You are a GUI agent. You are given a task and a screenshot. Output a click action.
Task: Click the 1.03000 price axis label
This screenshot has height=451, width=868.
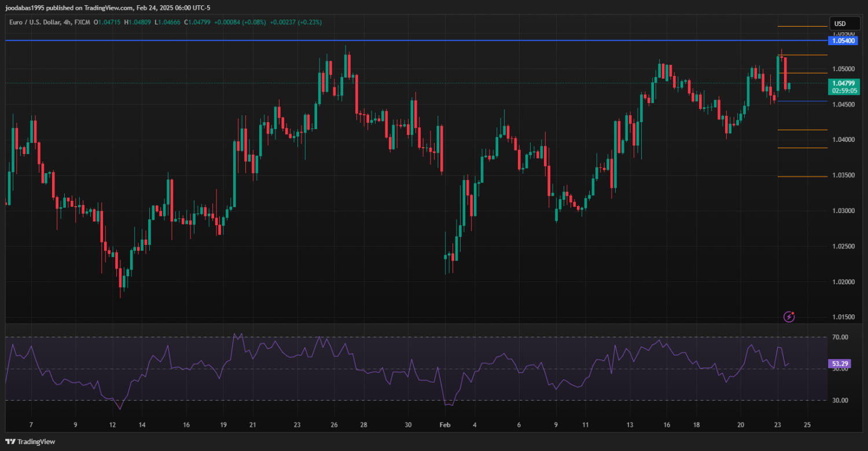pos(843,211)
